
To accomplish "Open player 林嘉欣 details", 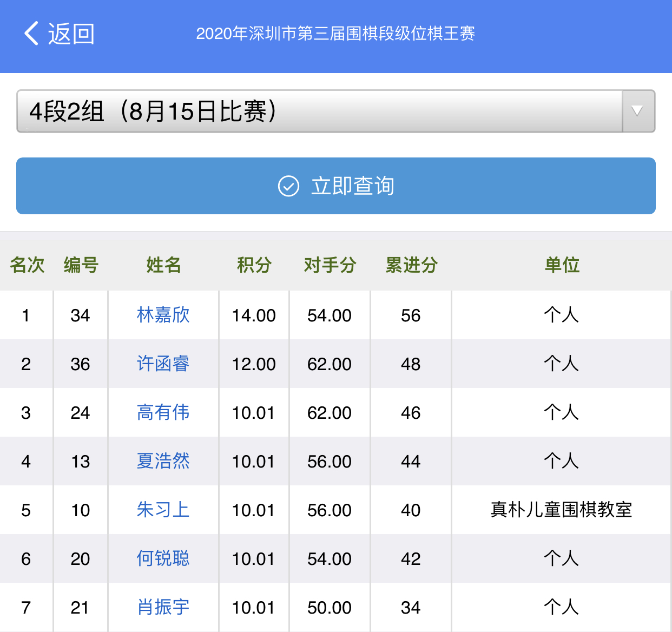I will click(x=163, y=315).
